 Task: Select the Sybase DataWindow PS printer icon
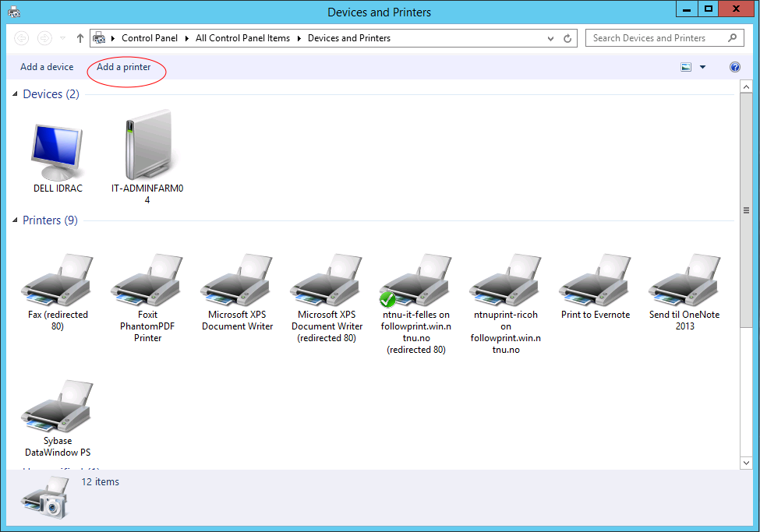57,406
